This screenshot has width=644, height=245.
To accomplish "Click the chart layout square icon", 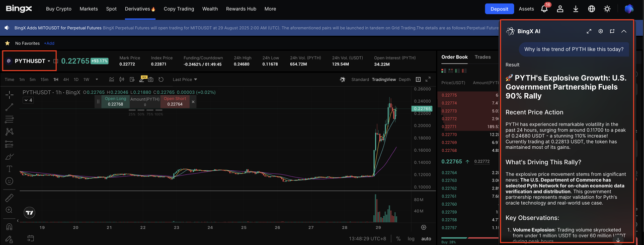I will [x=418, y=79].
